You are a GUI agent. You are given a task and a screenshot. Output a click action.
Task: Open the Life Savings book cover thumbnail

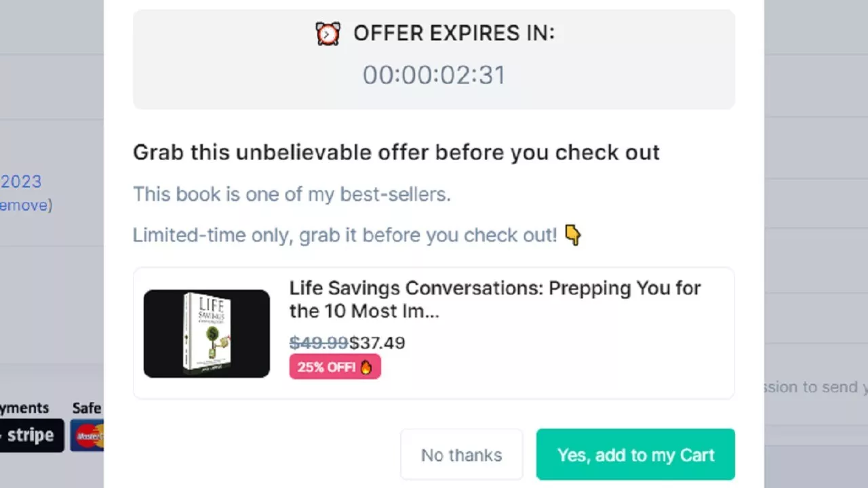[x=207, y=333]
